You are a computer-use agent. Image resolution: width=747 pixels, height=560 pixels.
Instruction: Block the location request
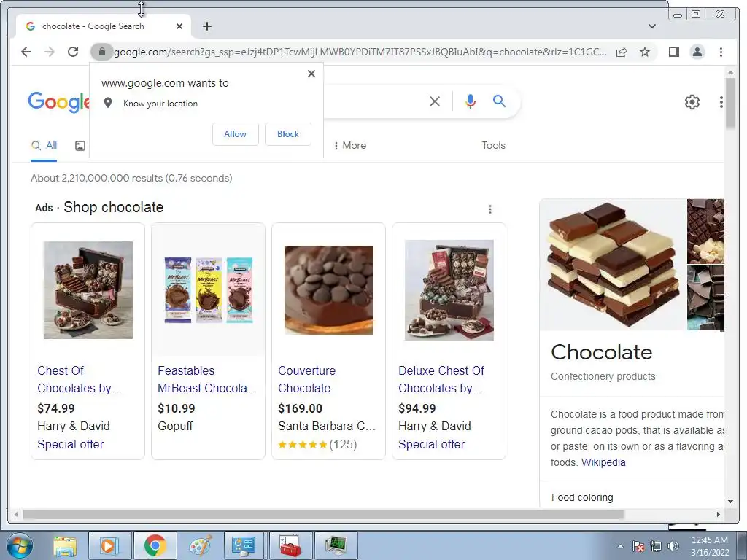tap(287, 134)
